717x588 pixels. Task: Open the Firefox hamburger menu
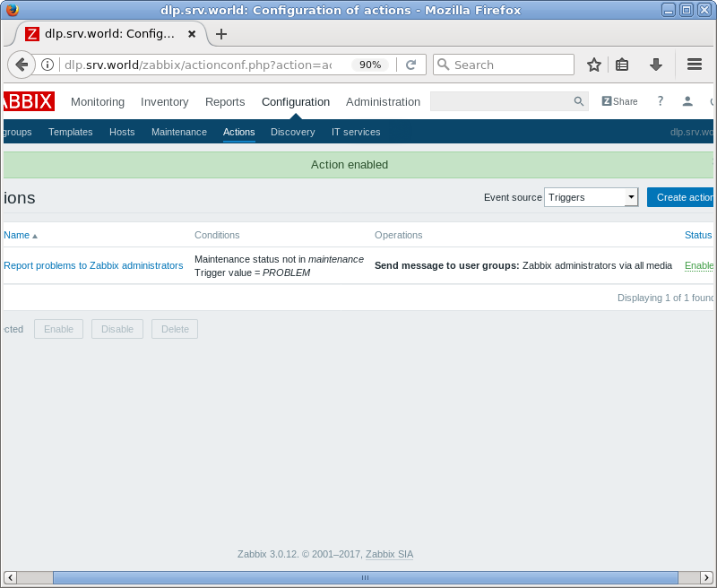694,65
